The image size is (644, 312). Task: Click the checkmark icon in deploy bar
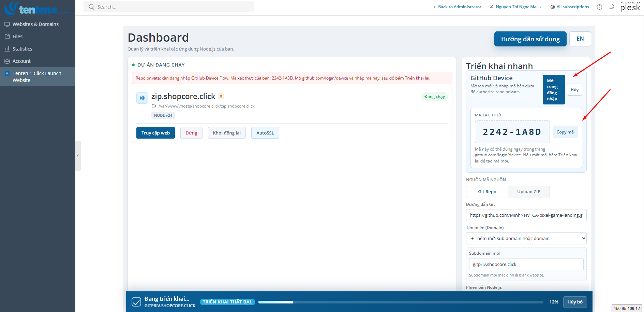(x=136, y=302)
